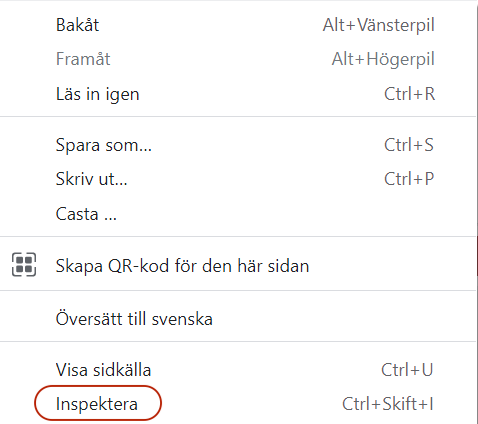The width and height of the screenshot is (478, 424).
Task: Click the Alt+Vänsterpil shortcut label
Action: pyautogui.click(x=378, y=25)
